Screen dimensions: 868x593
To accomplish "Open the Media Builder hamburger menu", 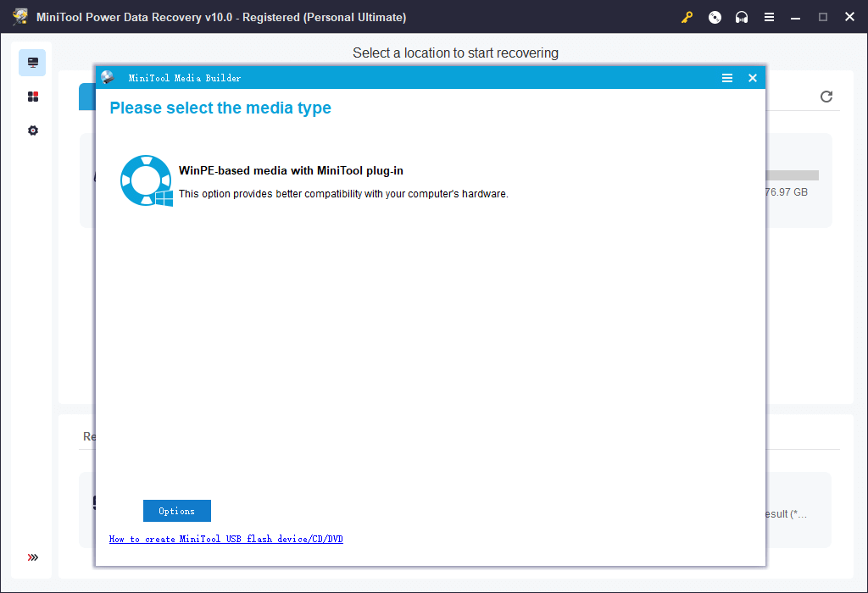I will (726, 78).
